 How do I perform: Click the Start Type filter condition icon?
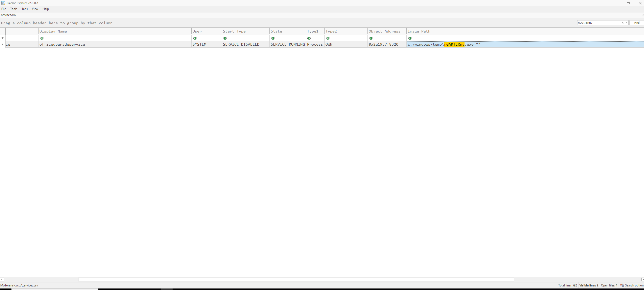[x=225, y=38]
